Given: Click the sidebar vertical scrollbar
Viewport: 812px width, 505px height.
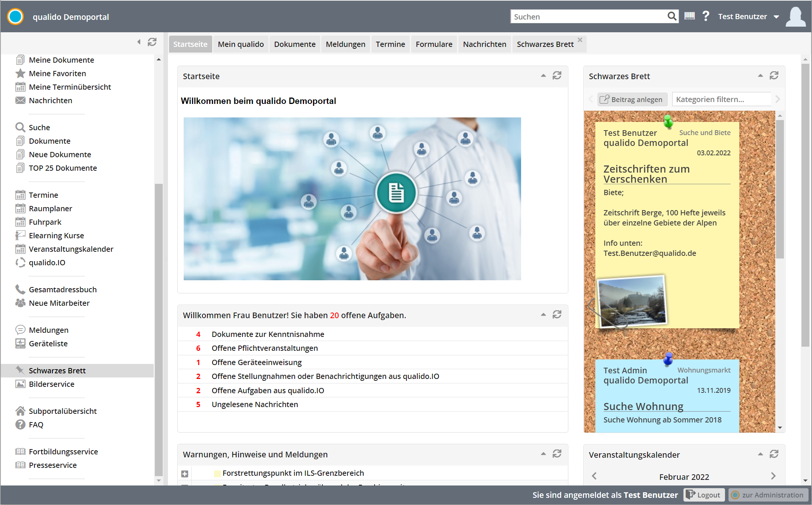Looking at the screenshot, I should 159,330.
